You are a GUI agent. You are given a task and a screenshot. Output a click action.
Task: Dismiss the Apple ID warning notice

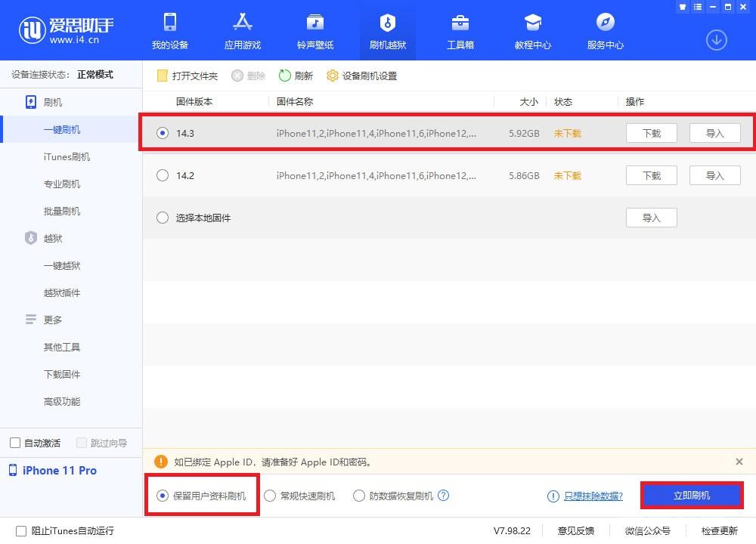click(739, 462)
